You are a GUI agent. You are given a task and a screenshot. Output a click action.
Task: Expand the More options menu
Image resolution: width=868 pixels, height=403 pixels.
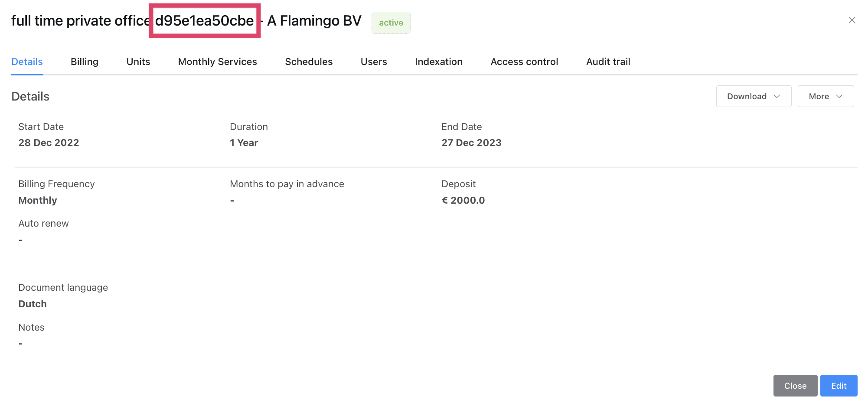click(x=825, y=96)
